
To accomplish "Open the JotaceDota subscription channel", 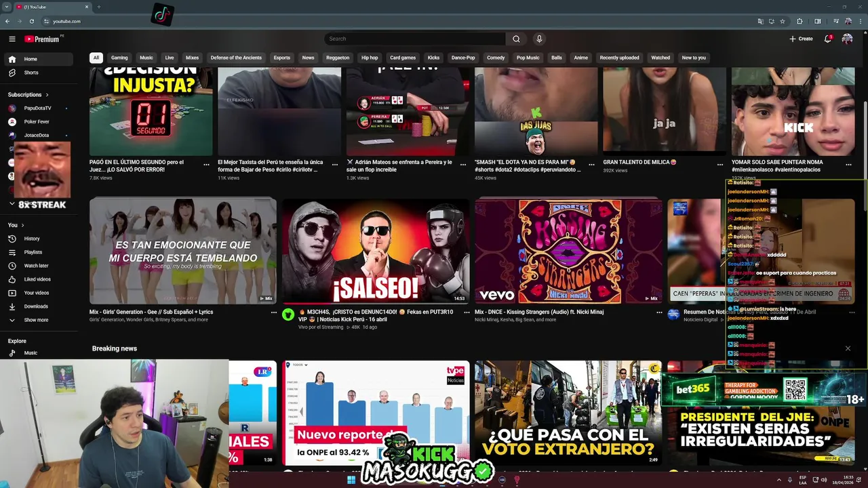I will point(37,136).
